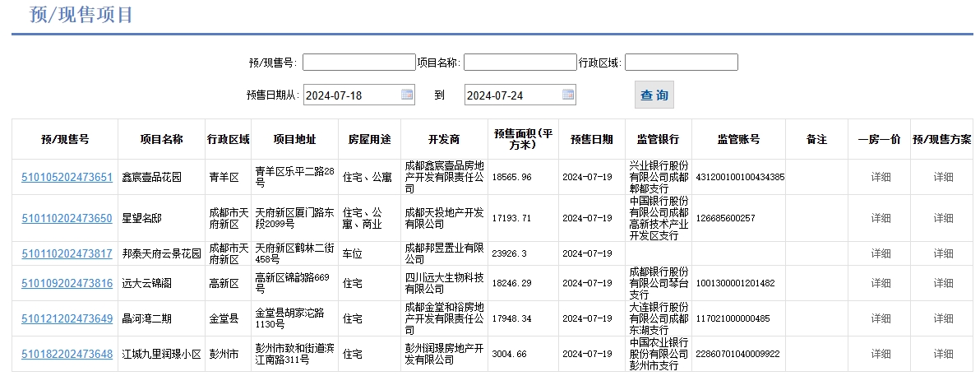The image size is (980, 376).
Task: View 一房一价 详细 for 星望名邸
Action: click(x=881, y=218)
